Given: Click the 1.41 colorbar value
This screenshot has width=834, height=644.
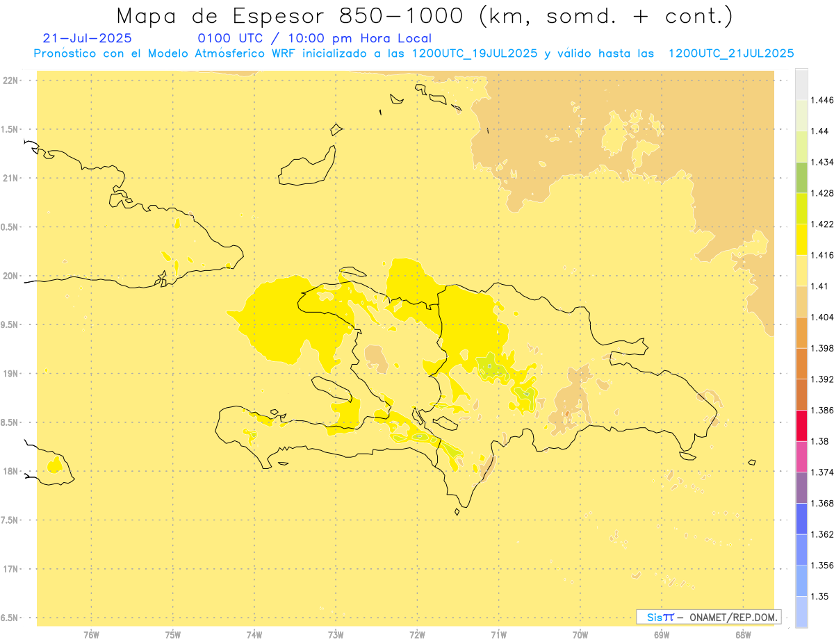Looking at the screenshot, I should [820, 286].
